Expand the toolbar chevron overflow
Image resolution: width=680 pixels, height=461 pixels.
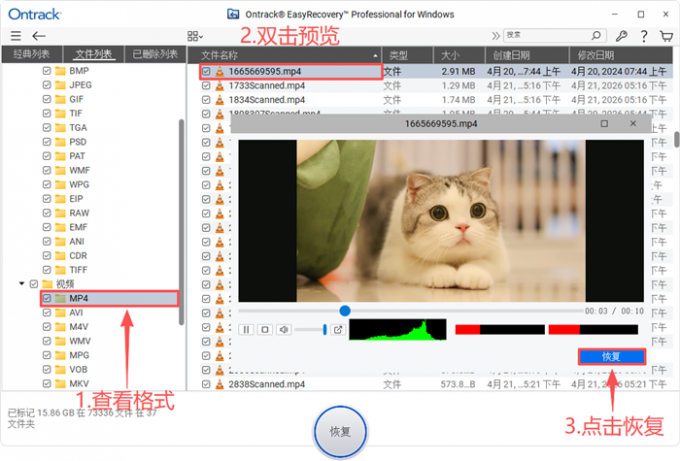tap(495, 36)
